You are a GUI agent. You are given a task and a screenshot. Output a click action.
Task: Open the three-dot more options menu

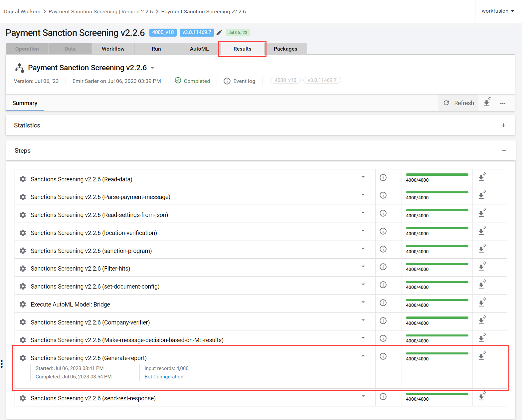503,103
